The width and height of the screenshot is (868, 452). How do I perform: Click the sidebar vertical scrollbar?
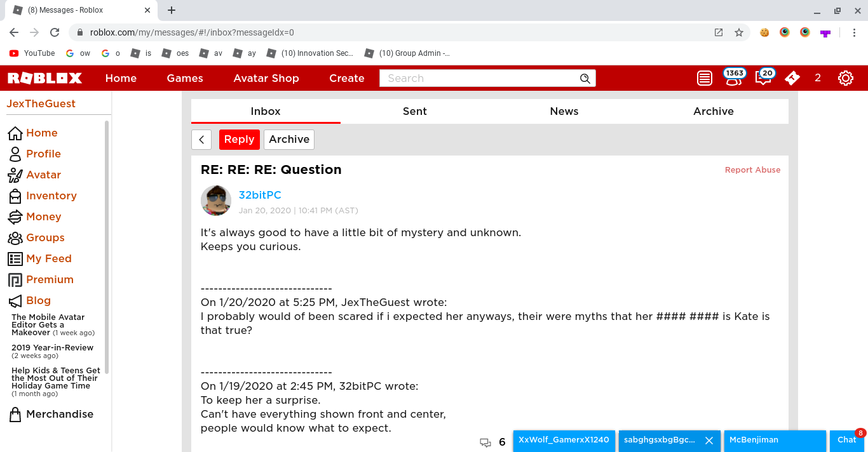click(x=107, y=248)
